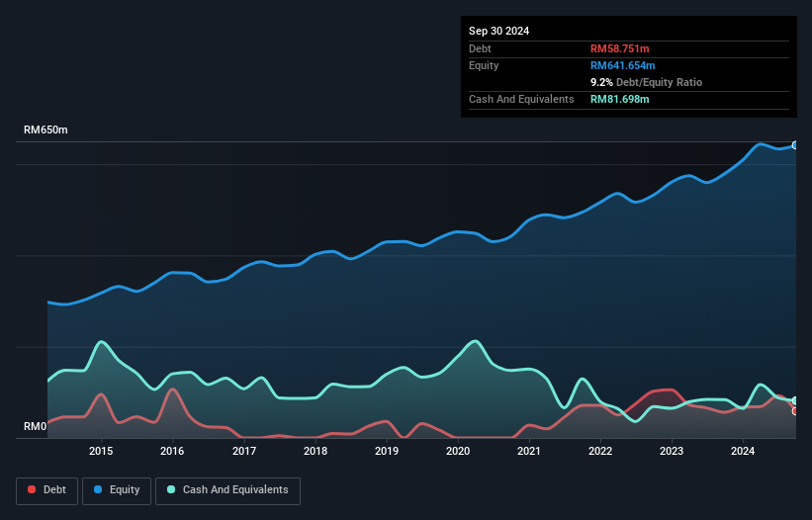Click the 2021 x-axis label
Viewport: 812px width, 520px height.
(529, 451)
